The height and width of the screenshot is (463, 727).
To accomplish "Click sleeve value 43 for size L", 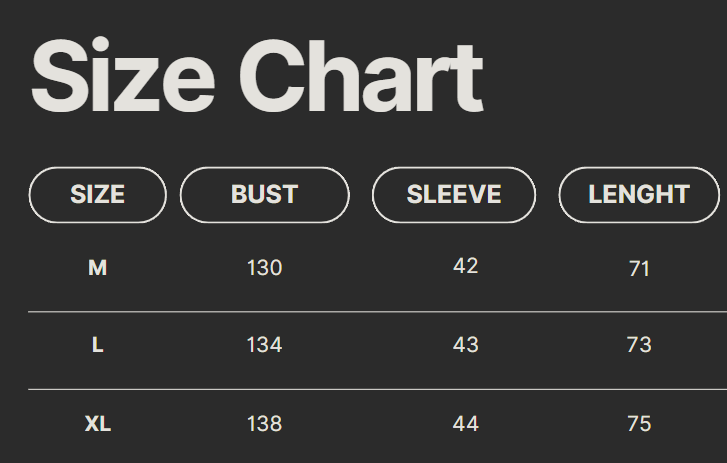I will pos(465,345).
